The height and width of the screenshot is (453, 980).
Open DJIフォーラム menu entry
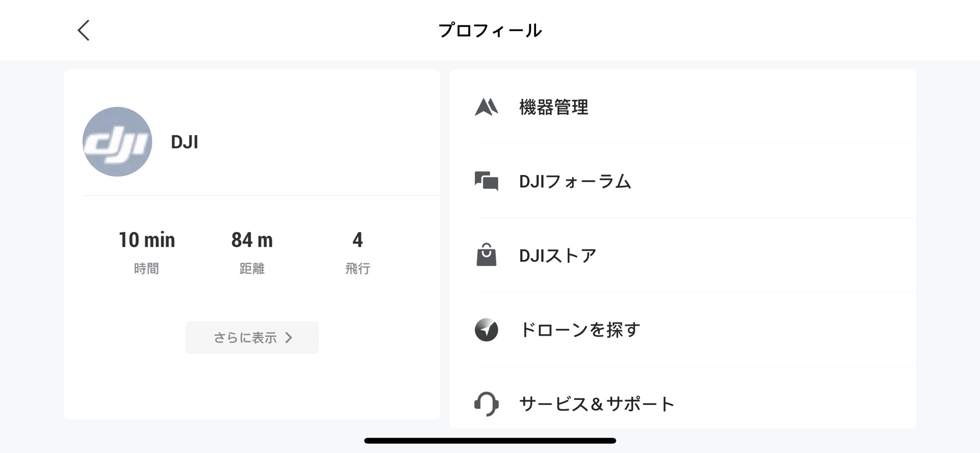(575, 181)
